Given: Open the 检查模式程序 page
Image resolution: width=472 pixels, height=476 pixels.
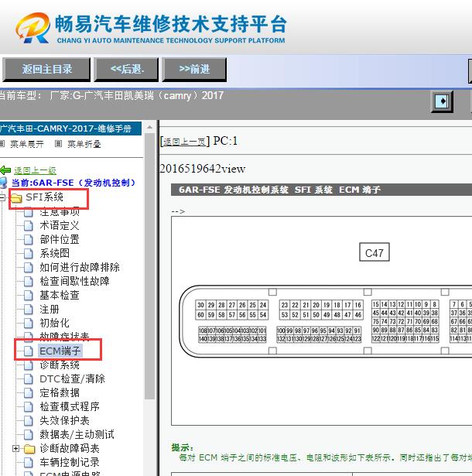Looking at the screenshot, I should coord(70,407).
